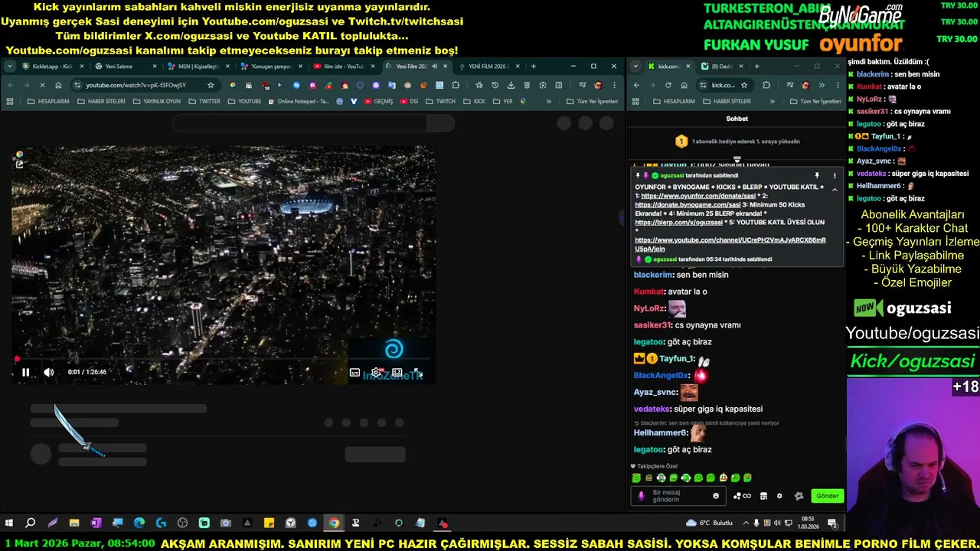Screen dimensions: 980x551
Task: Open the apps grid in left browser bookmarks bar
Action: point(10,101)
